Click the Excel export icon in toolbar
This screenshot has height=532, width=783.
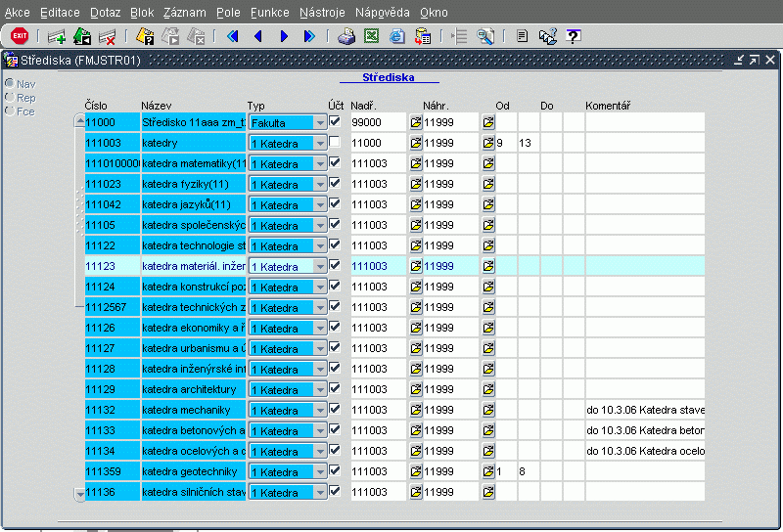[x=372, y=36]
